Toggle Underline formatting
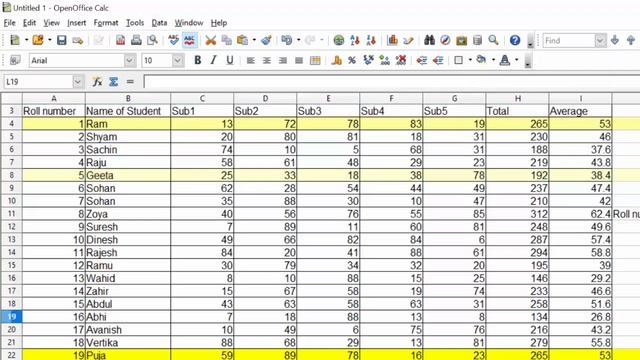The width and height of the screenshot is (640, 360). (230, 60)
